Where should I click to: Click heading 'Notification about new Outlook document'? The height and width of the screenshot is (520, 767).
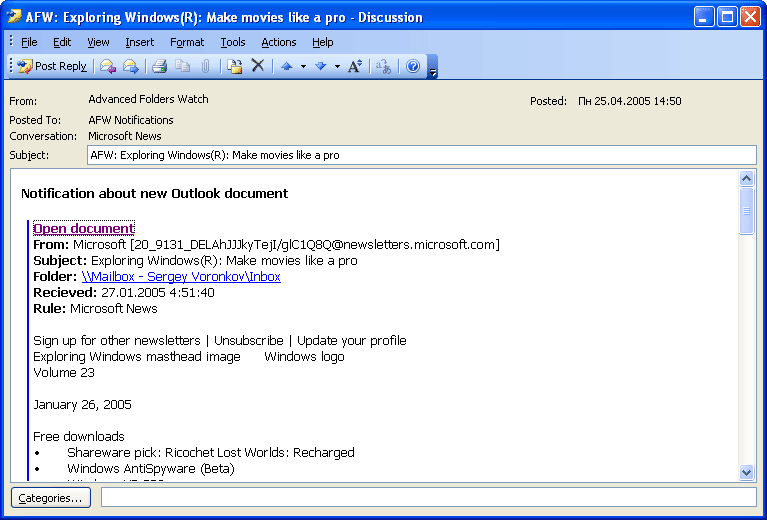[x=155, y=193]
